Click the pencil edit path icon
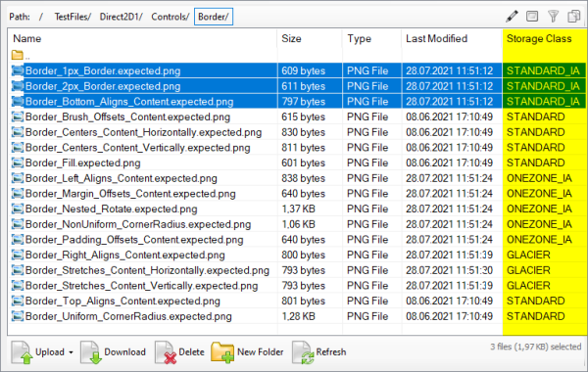The width and height of the screenshot is (588, 372). point(512,17)
